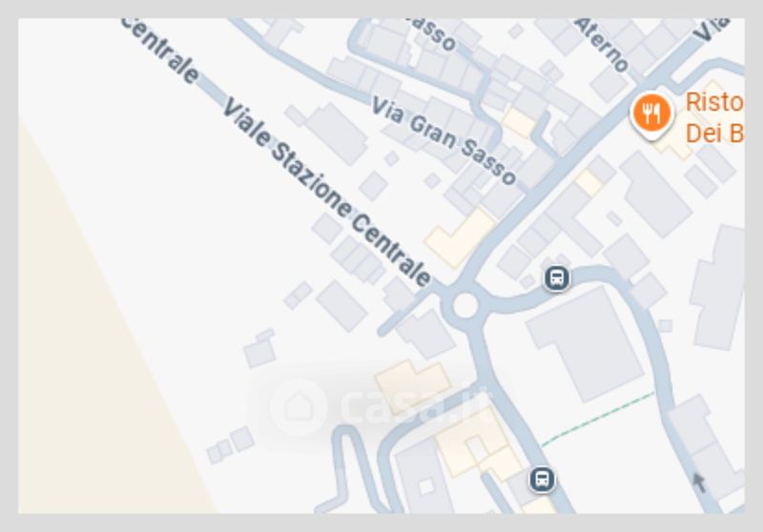Select the large grey building right of roundabout

pyautogui.click(x=586, y=343)
